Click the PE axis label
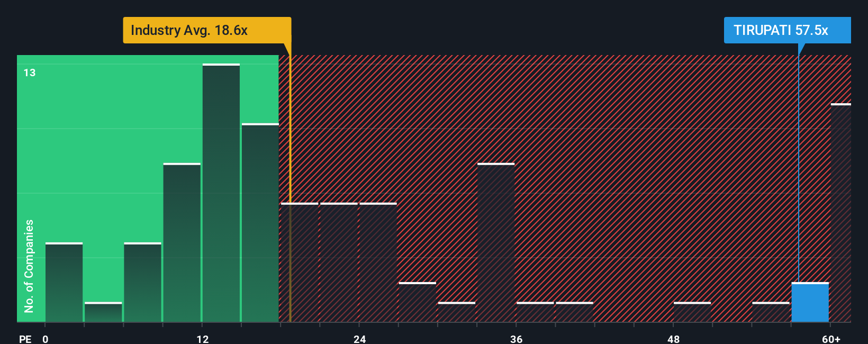 point(25,339)
